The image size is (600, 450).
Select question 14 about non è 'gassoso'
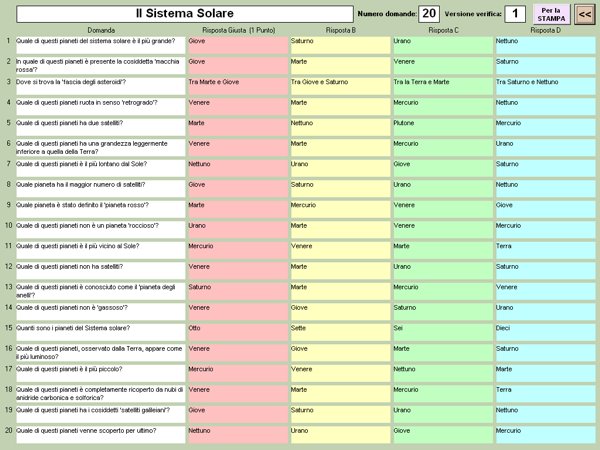click(101, 312)
